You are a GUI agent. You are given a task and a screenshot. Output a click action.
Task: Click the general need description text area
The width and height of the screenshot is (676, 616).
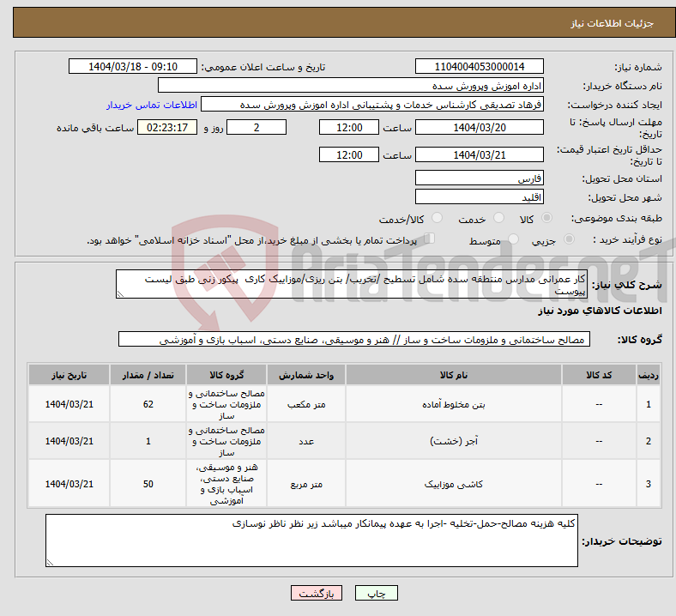pos(352,284)
